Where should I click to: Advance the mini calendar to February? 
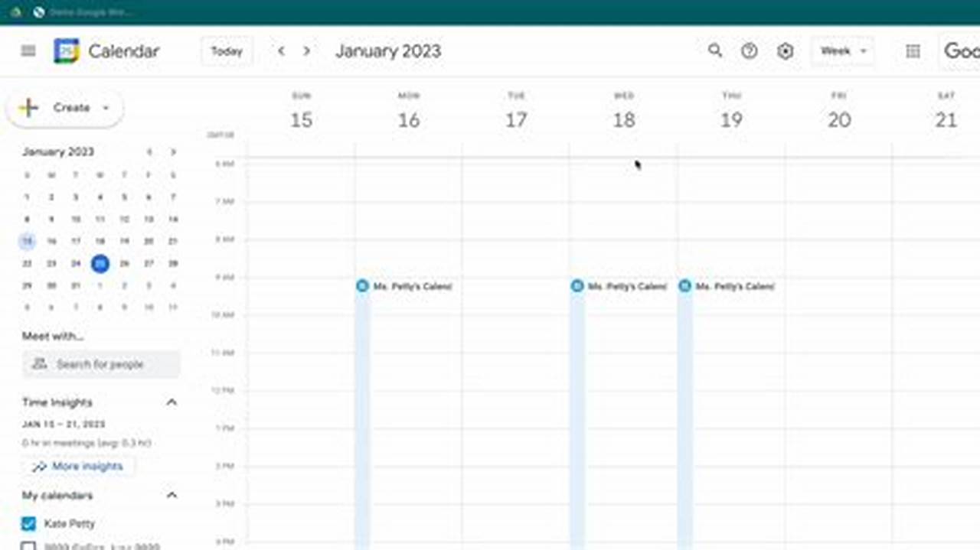173,151
